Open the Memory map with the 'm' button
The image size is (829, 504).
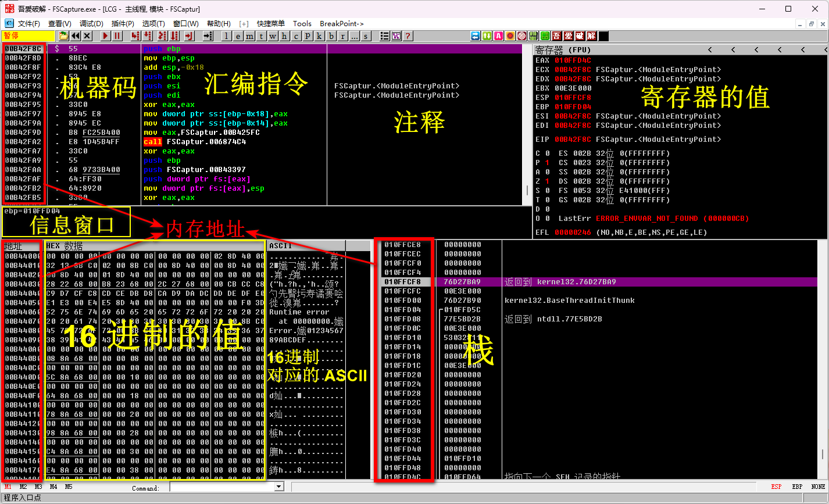(249, 35)
